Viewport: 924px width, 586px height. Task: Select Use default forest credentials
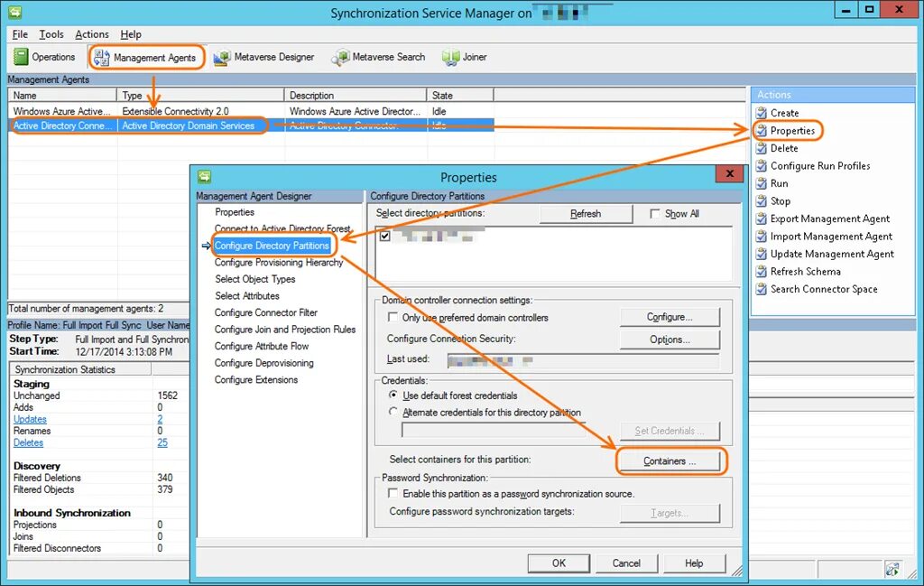[393, 395]
